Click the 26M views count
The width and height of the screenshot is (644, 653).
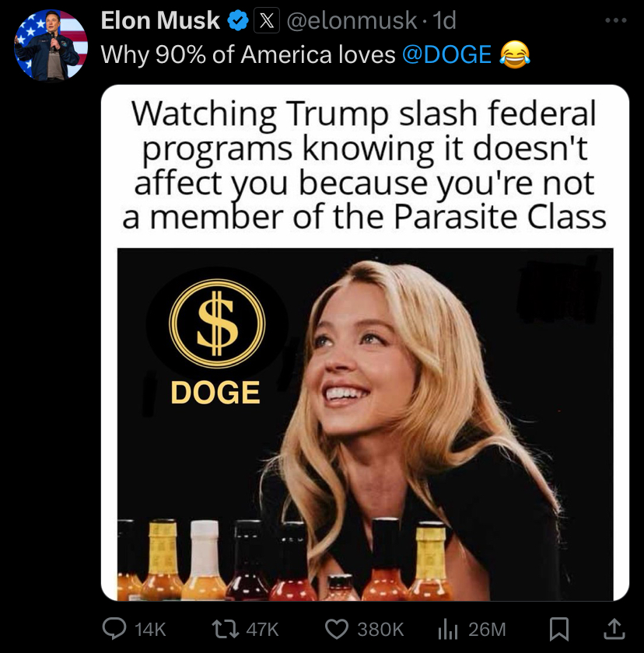point(487,629)
